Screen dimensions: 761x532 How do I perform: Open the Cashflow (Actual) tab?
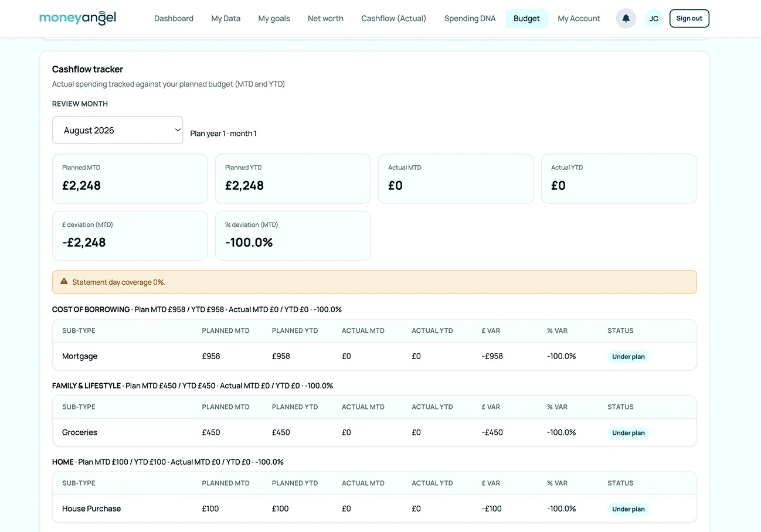pos(393,18)
